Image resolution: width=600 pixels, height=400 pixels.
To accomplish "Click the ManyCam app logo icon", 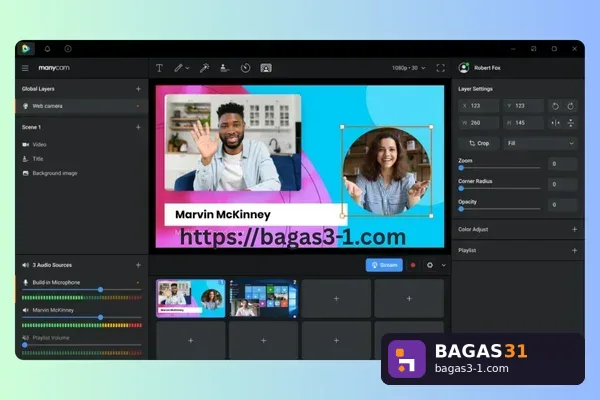I will click(26, 49).
